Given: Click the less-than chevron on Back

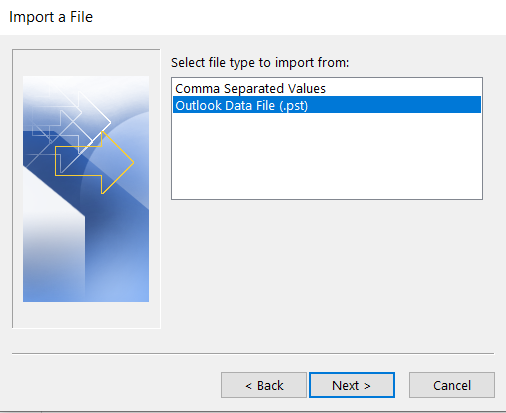Looking at the screenshot, I should click(x=248, y=386).
